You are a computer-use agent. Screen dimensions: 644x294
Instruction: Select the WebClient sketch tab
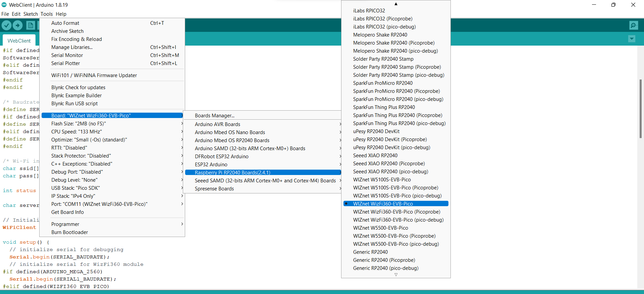point(19,41)
